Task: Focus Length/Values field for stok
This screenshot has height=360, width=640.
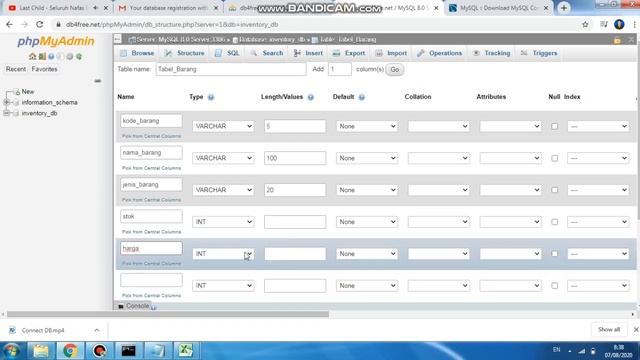Action: (295, 222)
